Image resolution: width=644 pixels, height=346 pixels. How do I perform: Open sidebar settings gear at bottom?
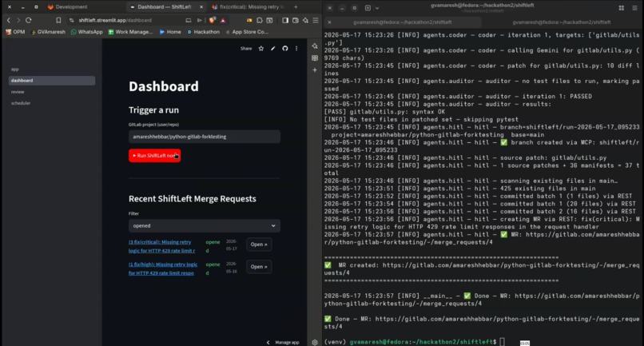(315, 342)
